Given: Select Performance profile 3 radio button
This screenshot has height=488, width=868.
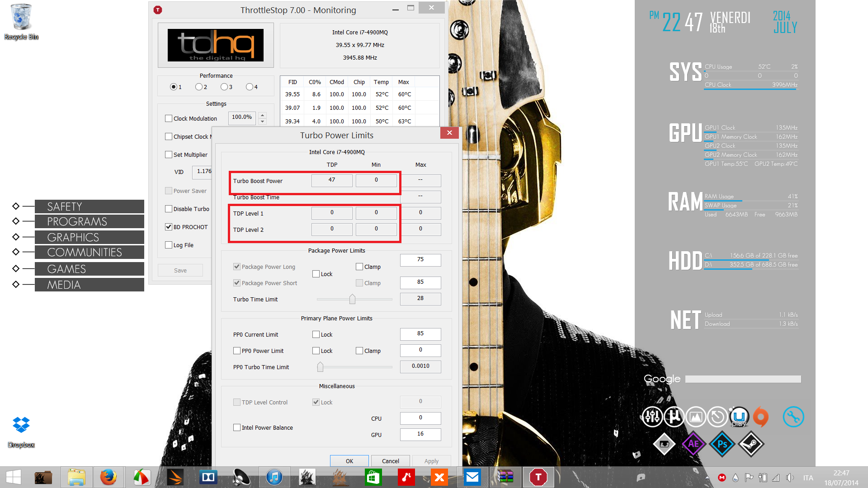Looking at the screenshot, I should (224, 87).
